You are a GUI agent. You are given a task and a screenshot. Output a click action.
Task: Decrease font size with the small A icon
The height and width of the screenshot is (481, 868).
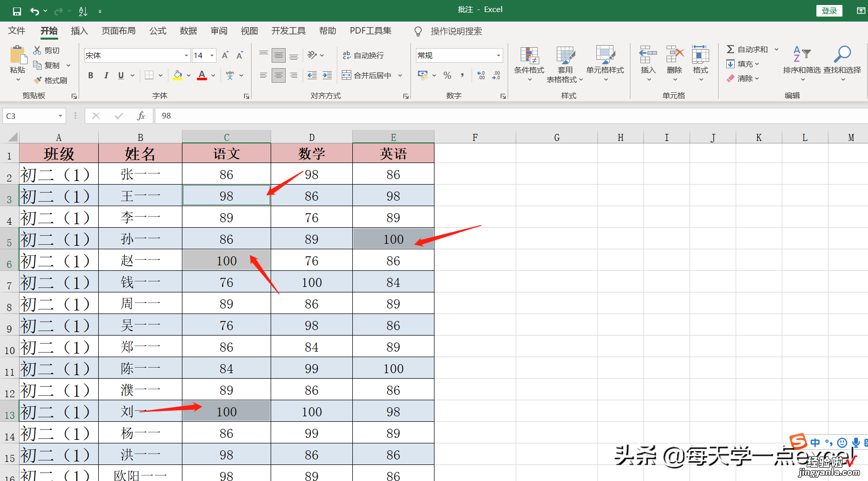(x=240, y=55)
